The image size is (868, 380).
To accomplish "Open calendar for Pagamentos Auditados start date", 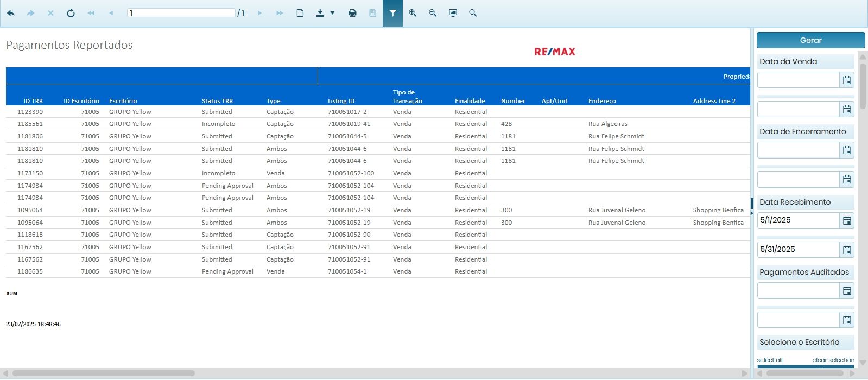I will point(847,290).
